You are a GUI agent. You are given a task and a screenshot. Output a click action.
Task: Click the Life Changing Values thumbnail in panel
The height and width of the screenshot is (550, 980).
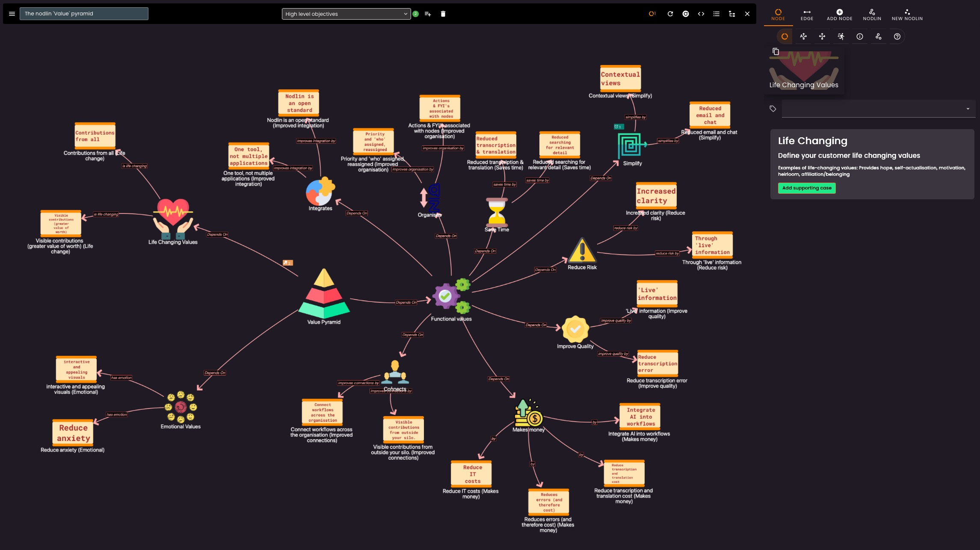tap(803, 71)
